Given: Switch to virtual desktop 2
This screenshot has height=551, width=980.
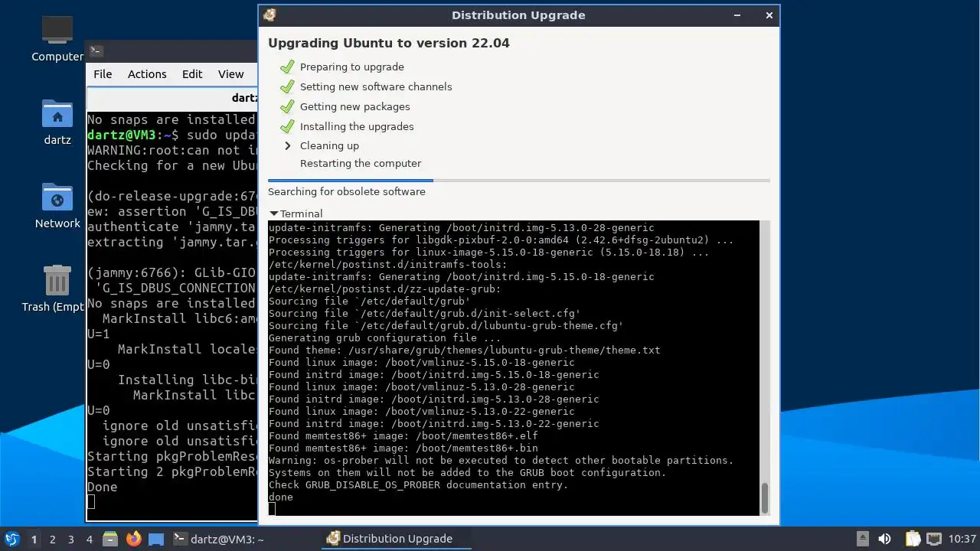Looking at the screenshot, I should (52, 539).
